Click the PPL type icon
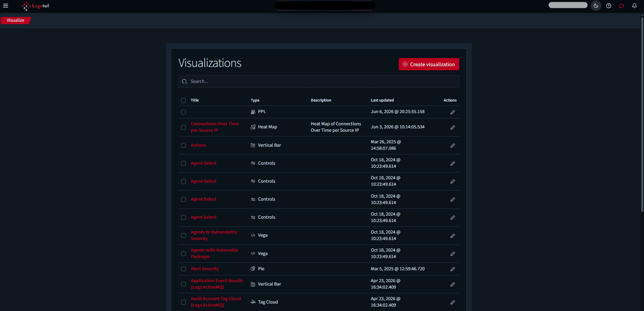Viewport: 644px width, 311px height. pos(253,112)
